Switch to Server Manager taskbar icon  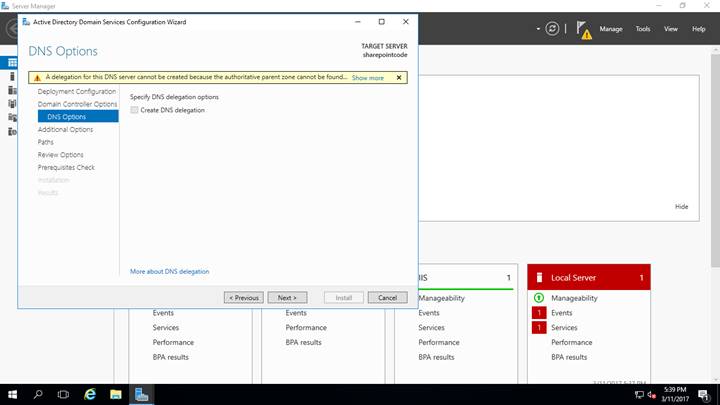tap(141, 394)
